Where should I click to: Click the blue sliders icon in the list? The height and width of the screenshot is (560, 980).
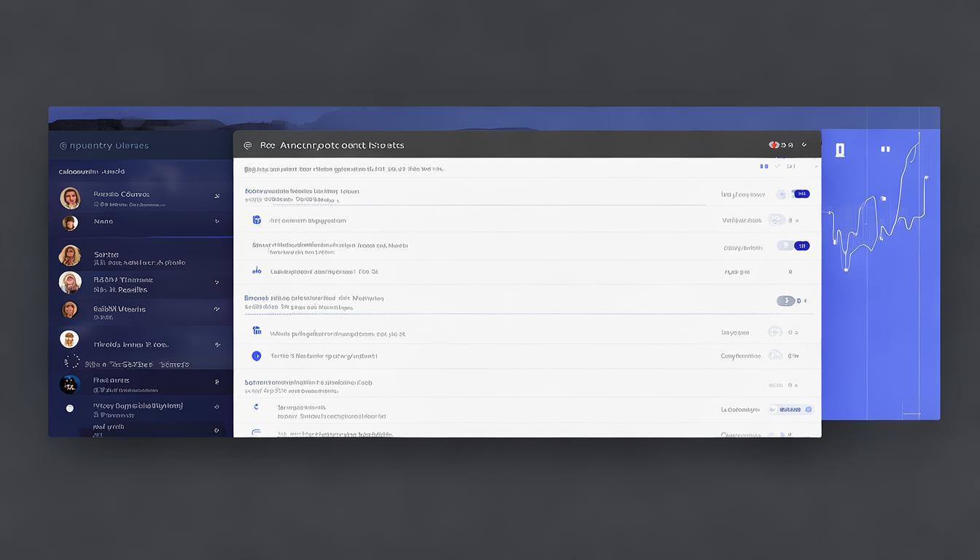point(257,271)
